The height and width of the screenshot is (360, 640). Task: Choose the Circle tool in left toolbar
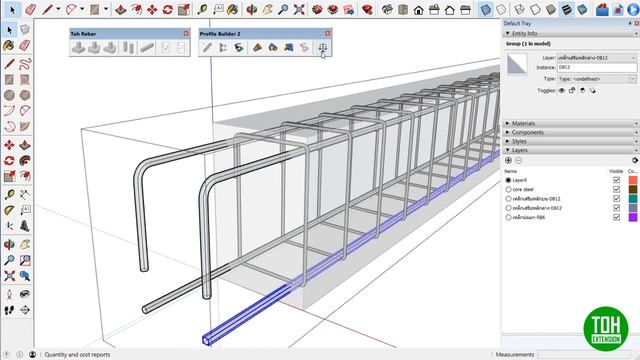click(9, 95)
